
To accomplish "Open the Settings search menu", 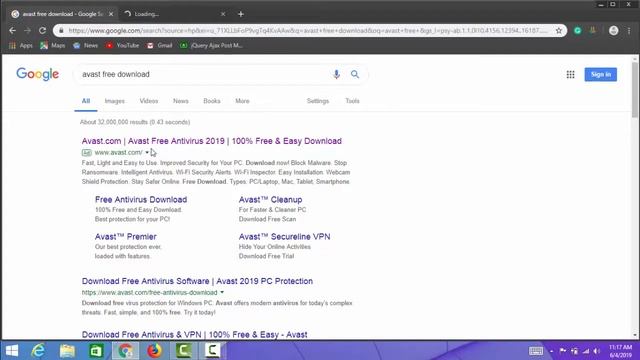I will pyautogui.click(x=318, y=101).
